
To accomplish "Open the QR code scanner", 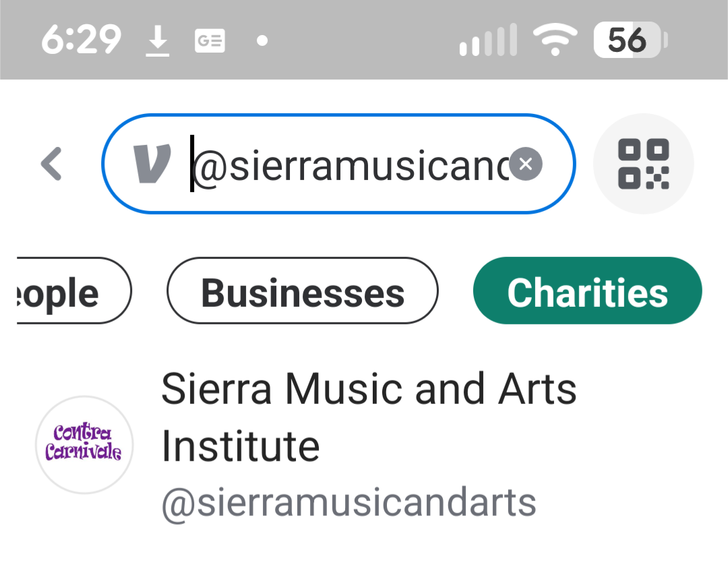I will coord(643,164).
